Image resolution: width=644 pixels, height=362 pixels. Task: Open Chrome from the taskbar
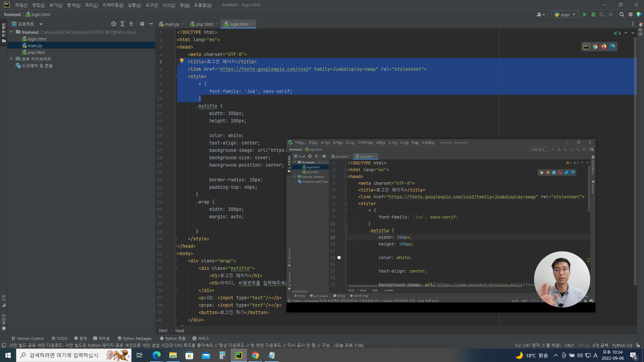(255, 355)
